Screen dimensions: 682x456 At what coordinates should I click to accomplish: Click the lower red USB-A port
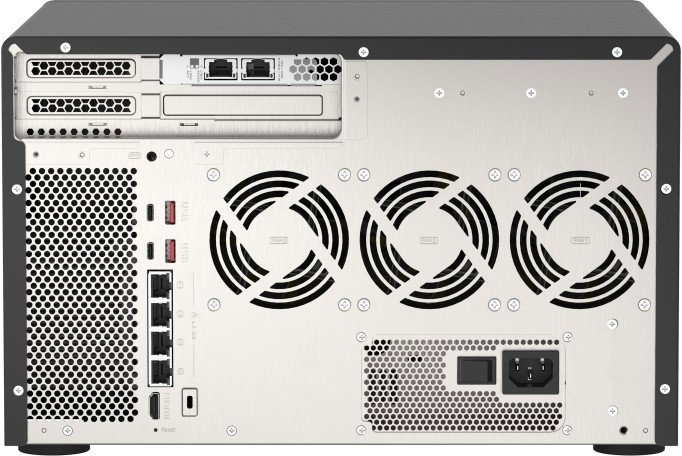(170, 251)
